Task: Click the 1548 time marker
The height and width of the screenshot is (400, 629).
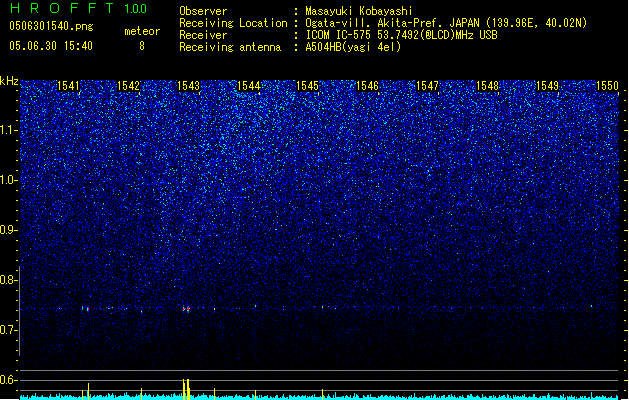Action: click(x=487, y=86)
